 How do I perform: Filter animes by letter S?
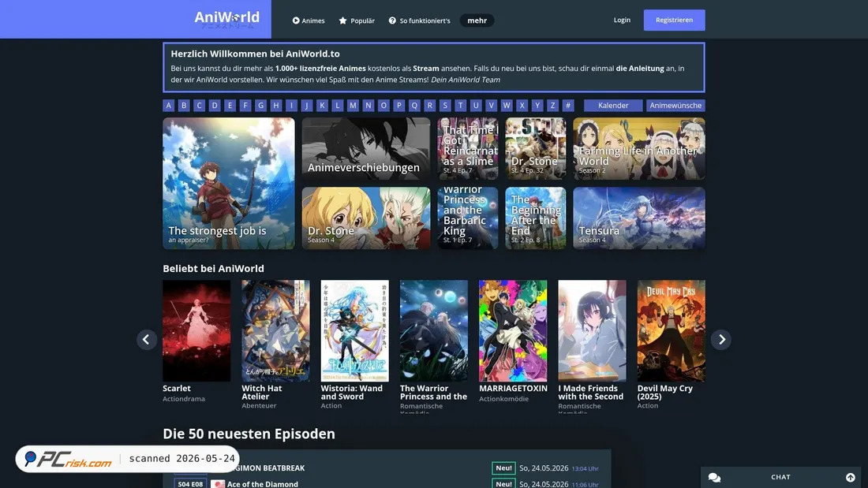coord(445,105)
